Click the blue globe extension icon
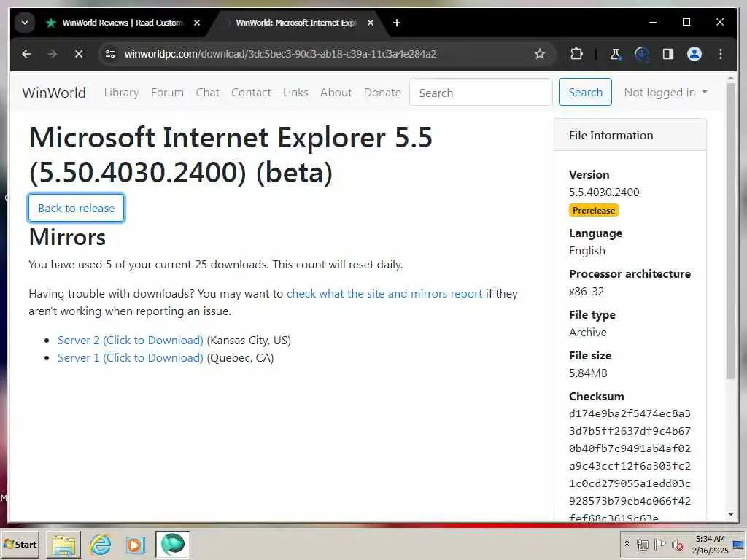 tap(642, 54)
